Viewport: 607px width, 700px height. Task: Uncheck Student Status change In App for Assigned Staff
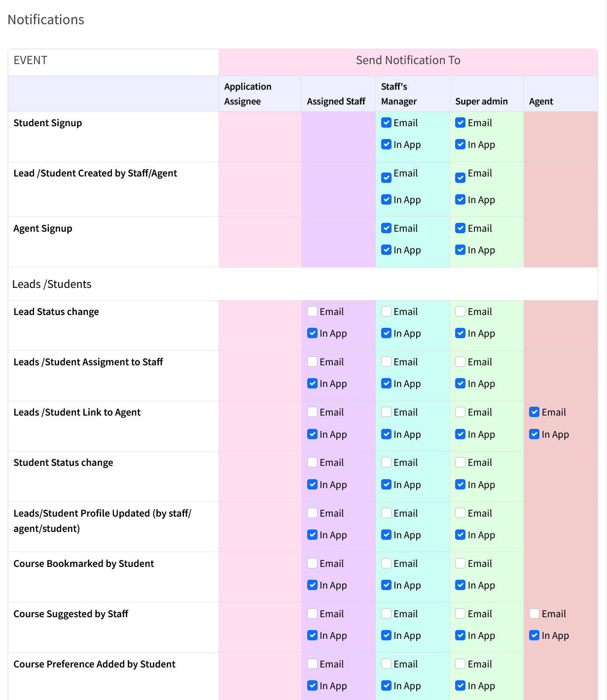[312, 485]
